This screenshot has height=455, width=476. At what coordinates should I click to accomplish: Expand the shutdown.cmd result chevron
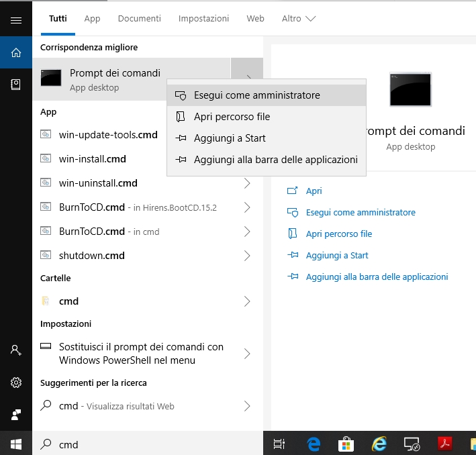point(247,256)
